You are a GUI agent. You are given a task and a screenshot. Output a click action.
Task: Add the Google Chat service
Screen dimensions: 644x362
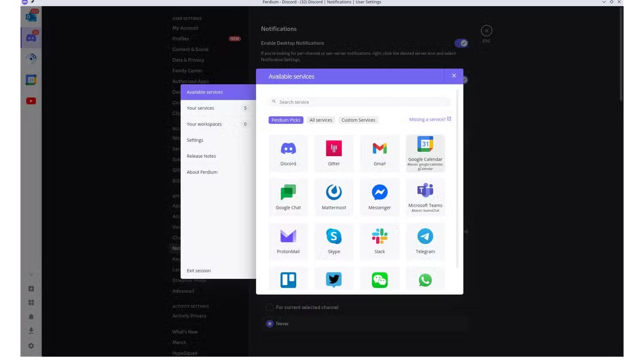(x=288, y=197)
